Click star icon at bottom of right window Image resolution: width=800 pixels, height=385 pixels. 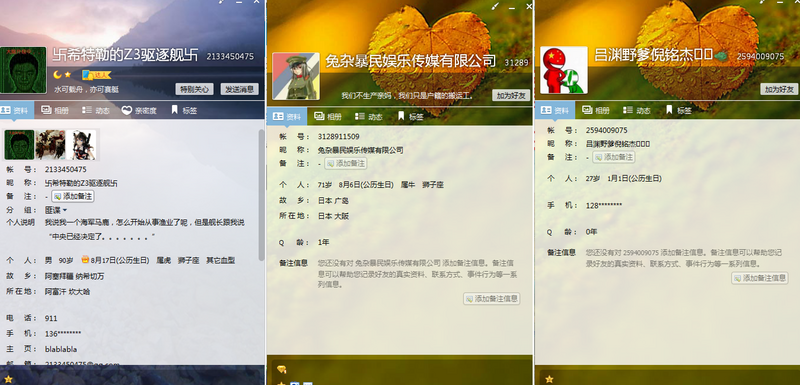549,379
